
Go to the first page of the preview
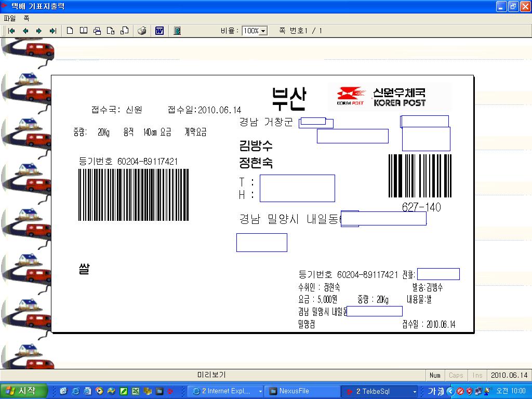point(11,31)
